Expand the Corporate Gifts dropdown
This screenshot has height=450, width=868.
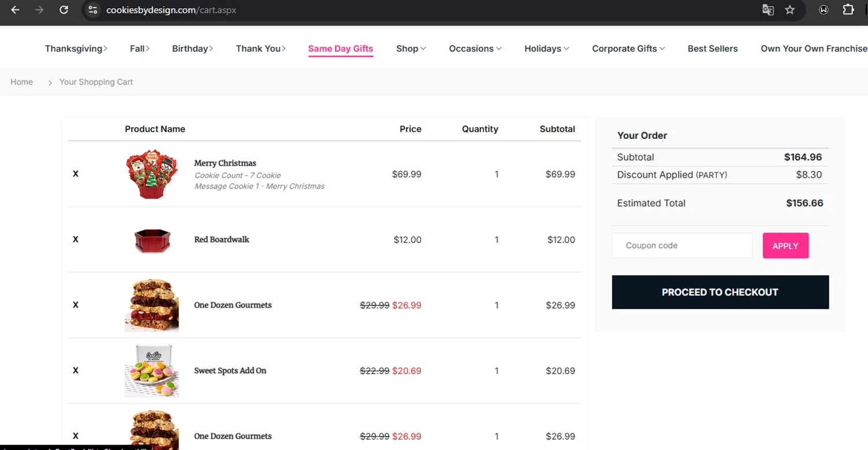(x=628, y=49)
